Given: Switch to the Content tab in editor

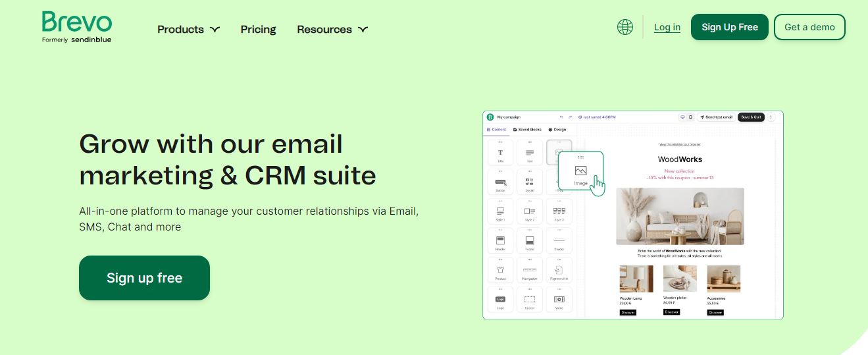Looking at the screenshot, I should (497, 130).
